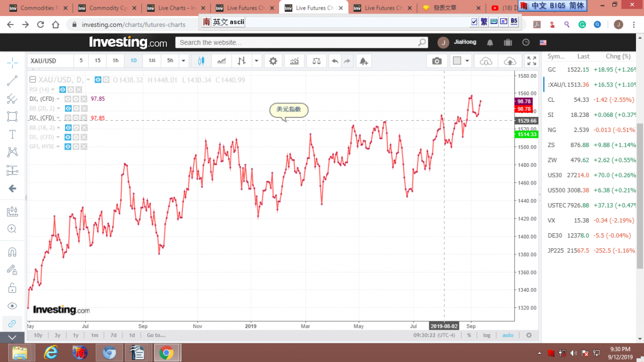
Task: Open the indicators panel icon
Action: click(x=294, y=61)
